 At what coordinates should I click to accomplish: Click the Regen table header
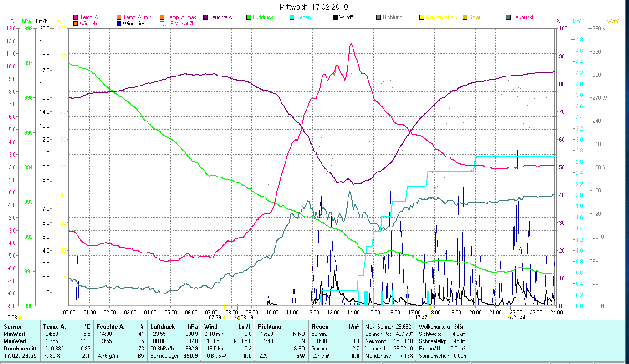tap(320, 327)
